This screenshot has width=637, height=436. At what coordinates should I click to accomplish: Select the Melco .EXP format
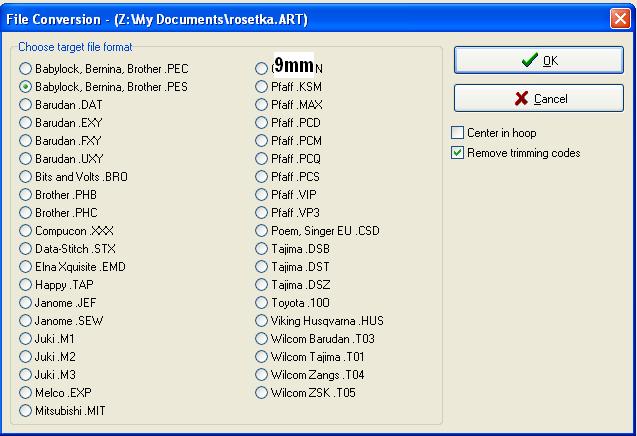point(25,393)
